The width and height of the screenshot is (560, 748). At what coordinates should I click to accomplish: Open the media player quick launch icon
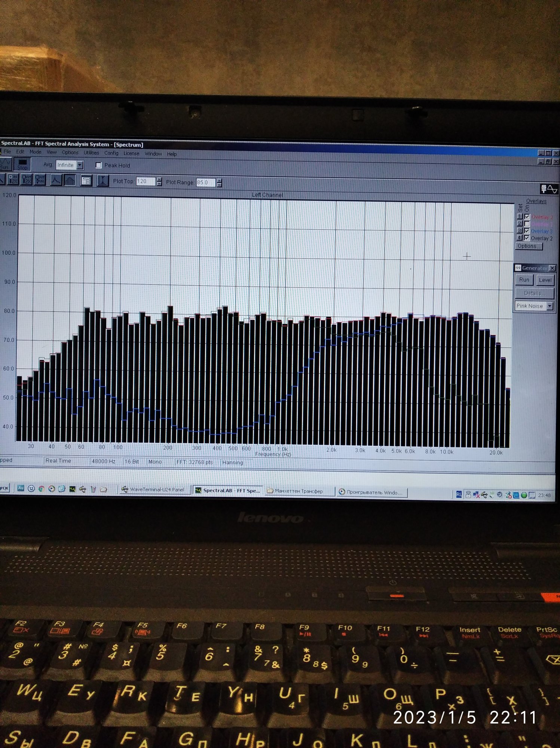point(52,488)
